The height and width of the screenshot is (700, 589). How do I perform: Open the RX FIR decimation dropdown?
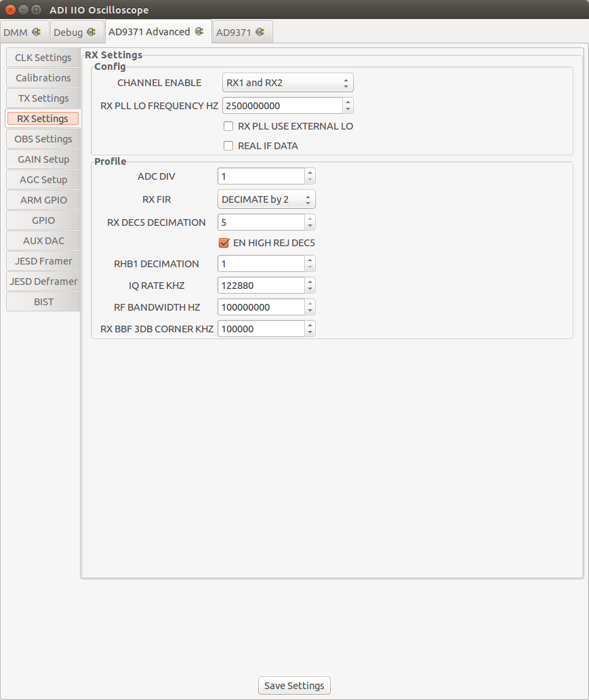pyautogui.click(x=264, y=199)
